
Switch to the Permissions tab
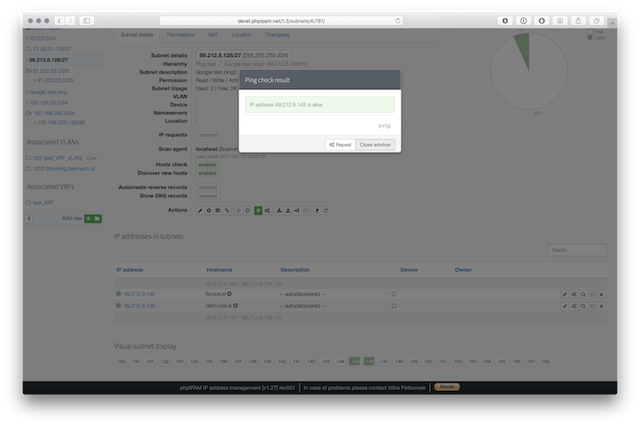coord(180,35)
